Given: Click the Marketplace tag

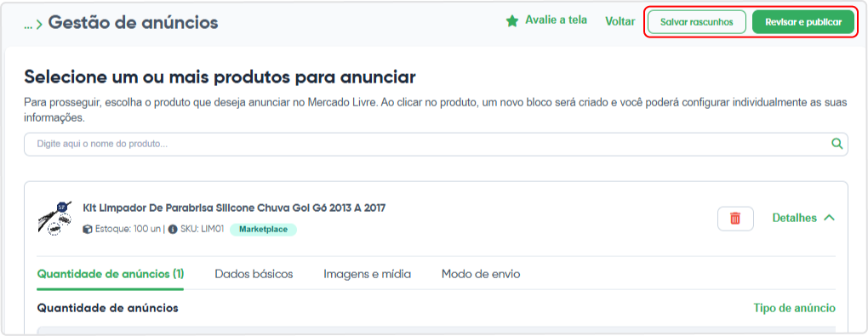Looking at the screenshot, I should pos(263,229).
